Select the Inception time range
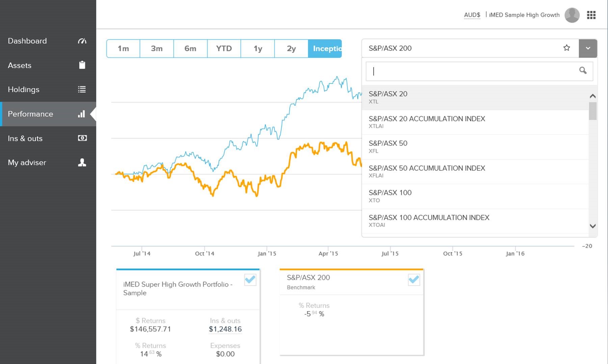The image size is (608, 364). [x=325, y=49]
